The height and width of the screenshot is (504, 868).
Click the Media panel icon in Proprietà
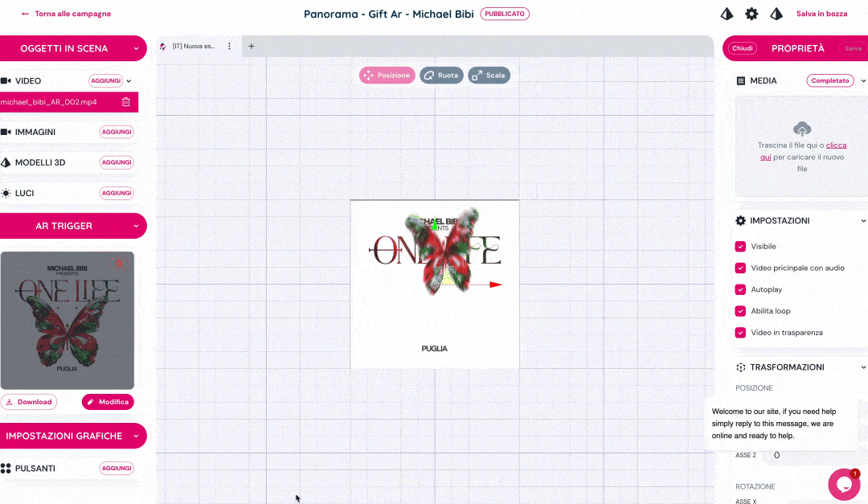(740, 80)
